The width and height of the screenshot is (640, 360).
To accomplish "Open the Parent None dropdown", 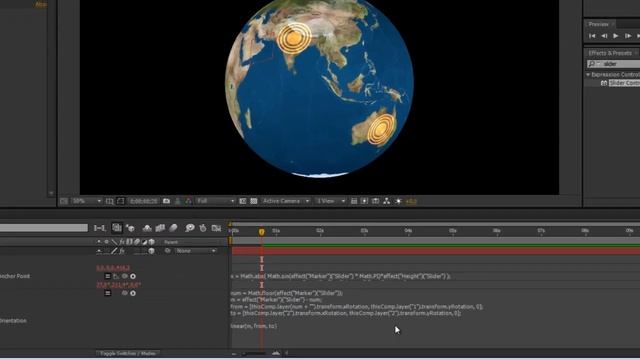I will click(x=196, y=251).
